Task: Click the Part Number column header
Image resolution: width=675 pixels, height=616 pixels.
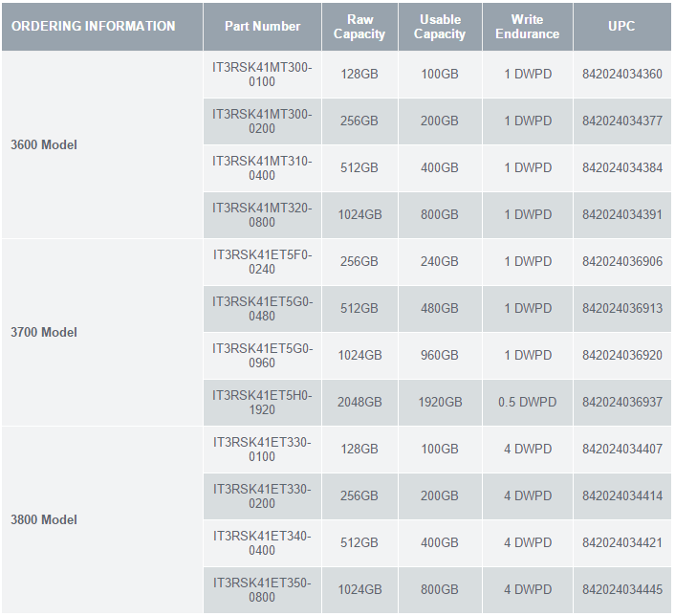Action: (x=262, y=26)
